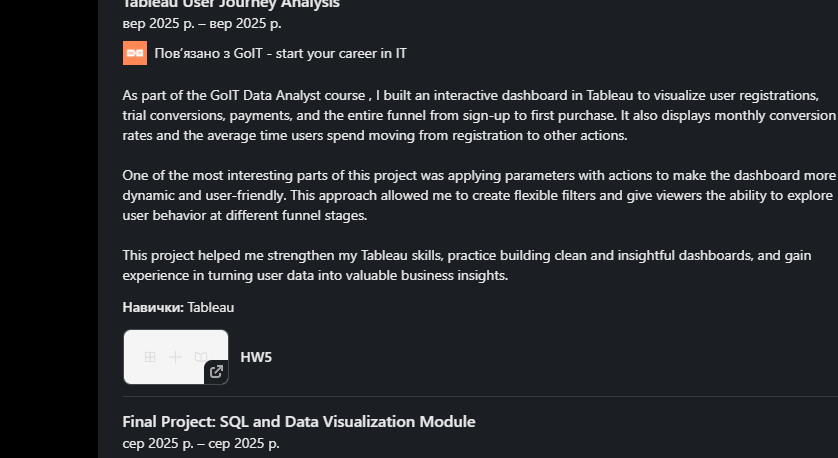Select the Final Project: SQL and Data Visualization heading
The image size is (838, 458).
[299, 422]
